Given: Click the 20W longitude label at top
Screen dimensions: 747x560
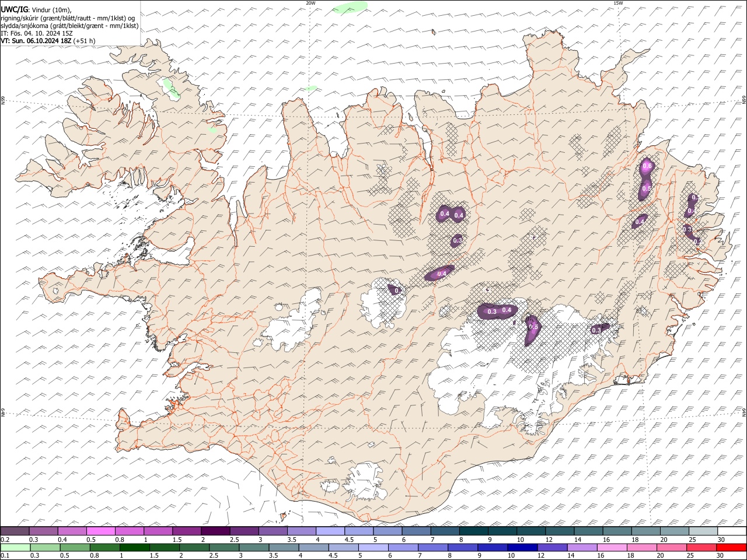Looking at the screenshot, I should [x=310, y=3].
